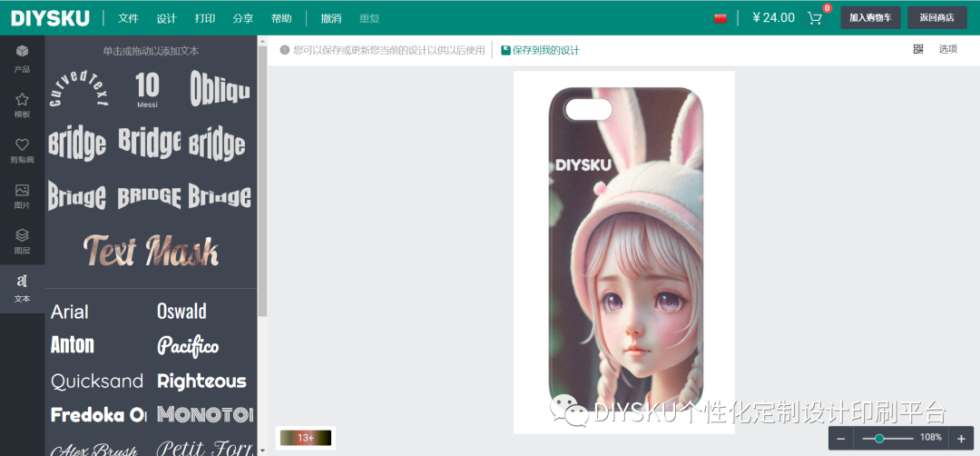
Task: Click 重复 (Redo)
Action: tap(369, 18)
